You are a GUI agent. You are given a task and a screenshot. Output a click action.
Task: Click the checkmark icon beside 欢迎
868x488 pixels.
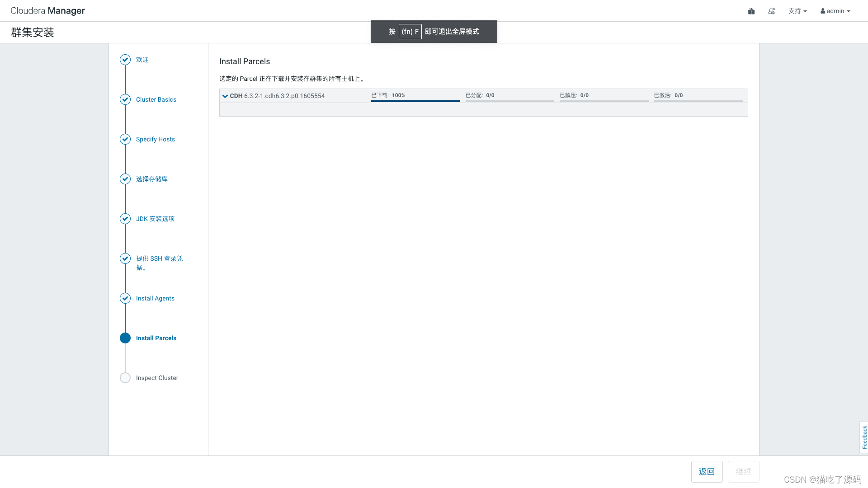pos(125,60)
